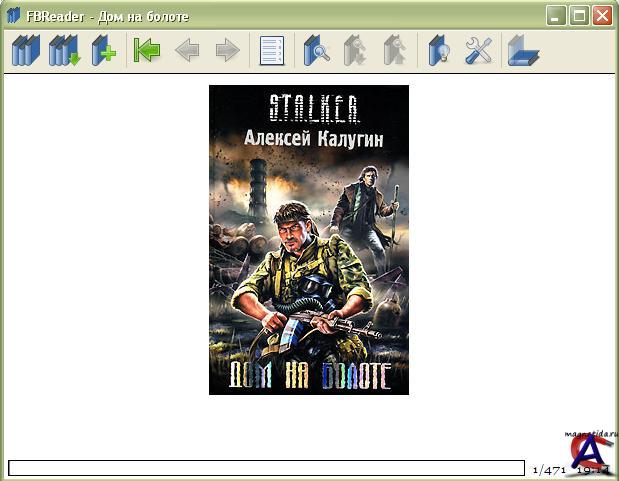
Task: Click the grayed find next icon
Action: point(355,50)
